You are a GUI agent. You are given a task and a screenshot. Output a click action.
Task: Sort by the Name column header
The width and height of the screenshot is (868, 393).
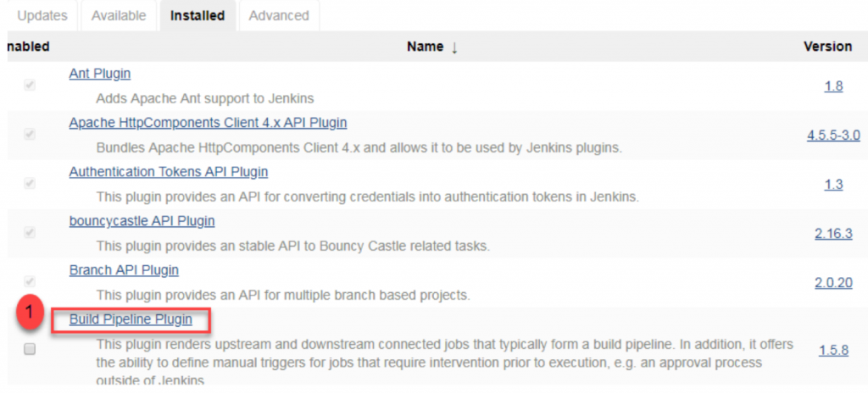click(x=432, y=47)
